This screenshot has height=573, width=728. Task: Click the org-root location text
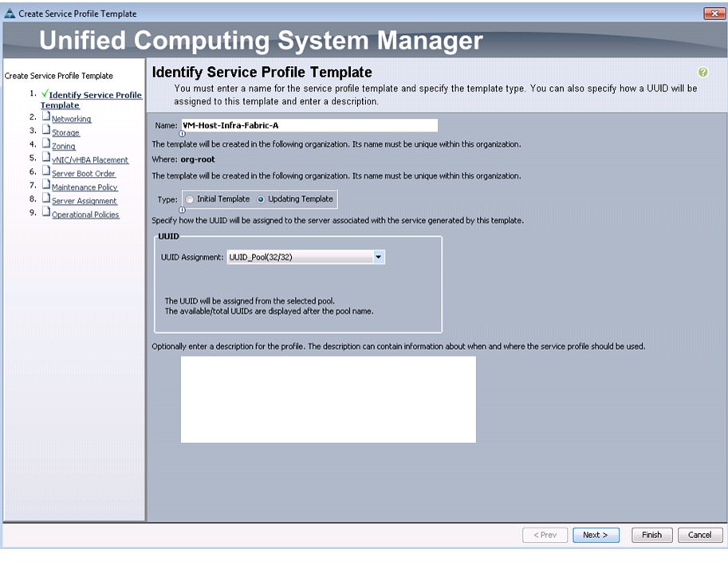pyautogui.click(x=198, y=159)
